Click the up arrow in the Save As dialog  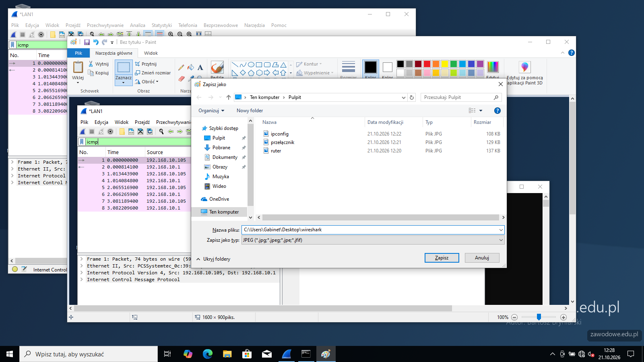pyautogui.click(x=229, y=97)
